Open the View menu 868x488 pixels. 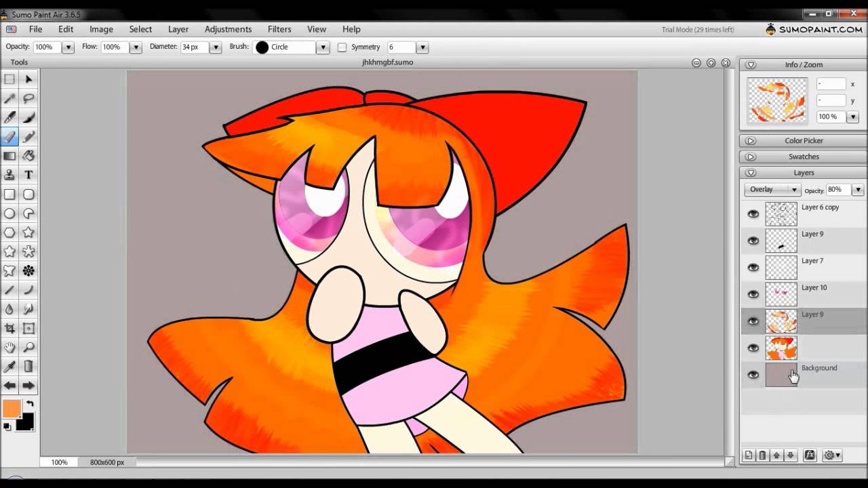[x=317, y=29]
